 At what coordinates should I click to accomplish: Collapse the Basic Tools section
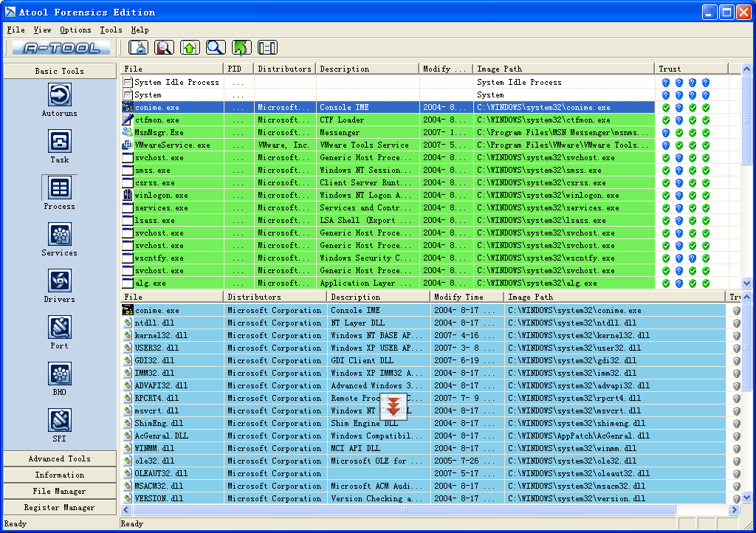pyautogui.click(x=60, y=71)
